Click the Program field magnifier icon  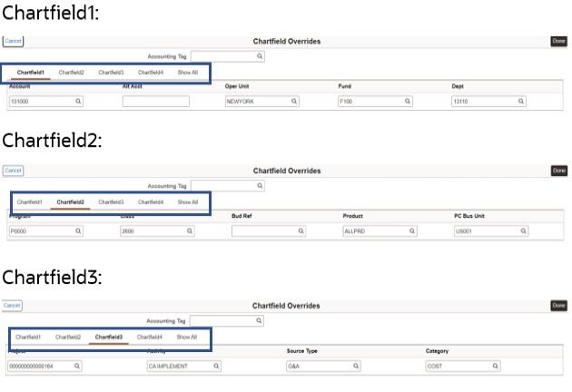(x=78, y=231)
